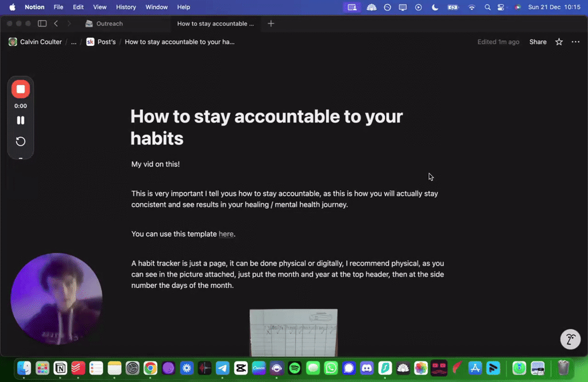This screenshot has height=382, width=588.
Task: Open Spotify from the dock
Action: (x=295, y=368)
